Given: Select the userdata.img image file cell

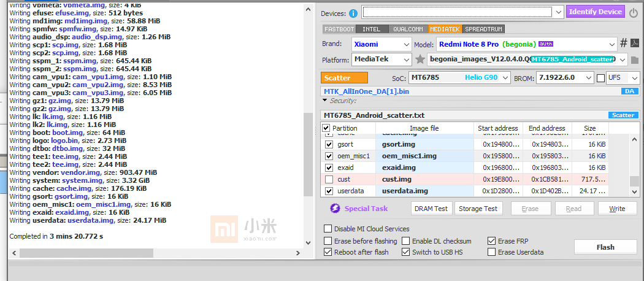Looking at the screenshot, I should (424, 191).
